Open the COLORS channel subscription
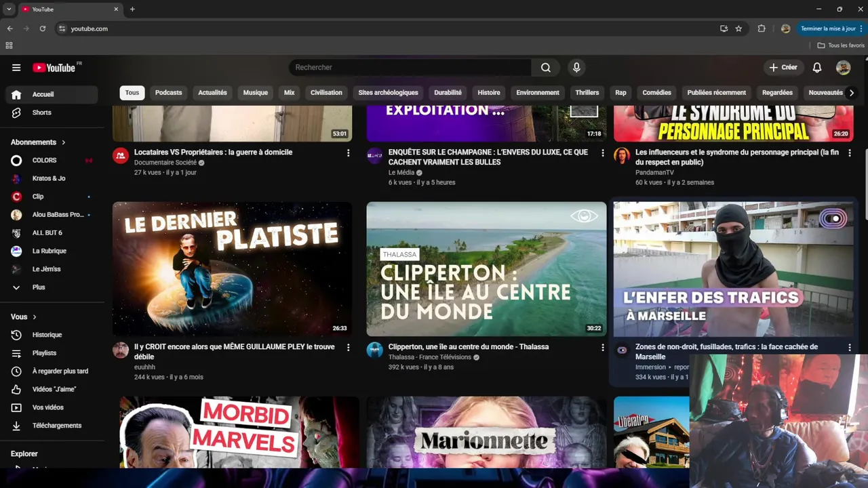 (x=52, y=161)
